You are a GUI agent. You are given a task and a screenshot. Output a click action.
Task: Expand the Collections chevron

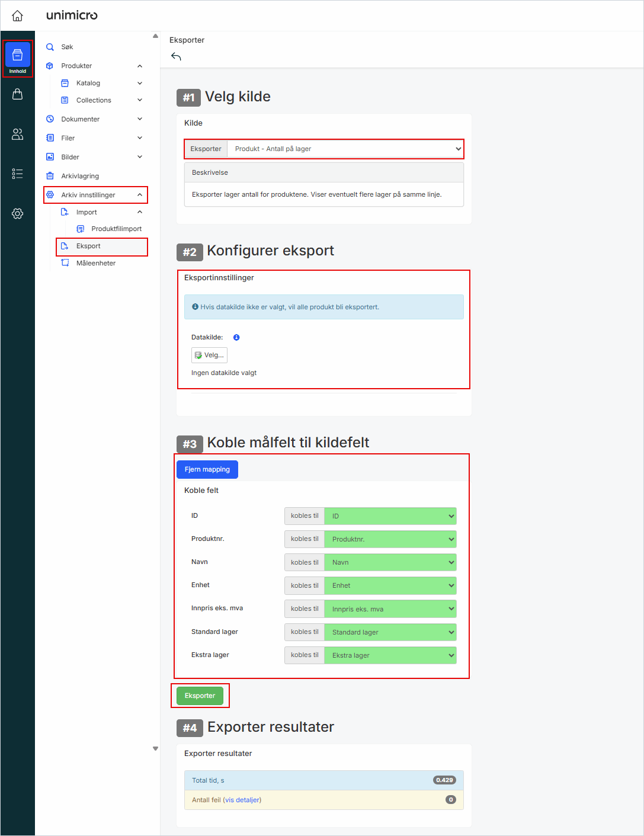tap(140, 100)
